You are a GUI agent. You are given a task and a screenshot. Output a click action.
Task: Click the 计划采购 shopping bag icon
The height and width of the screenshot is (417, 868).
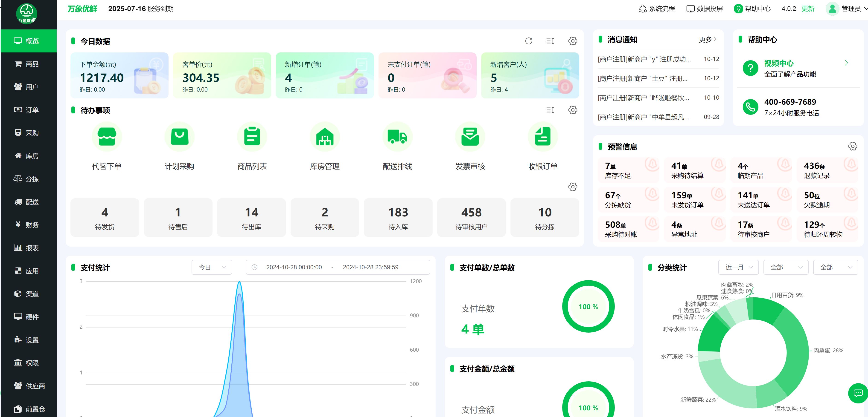pos(179,137)
